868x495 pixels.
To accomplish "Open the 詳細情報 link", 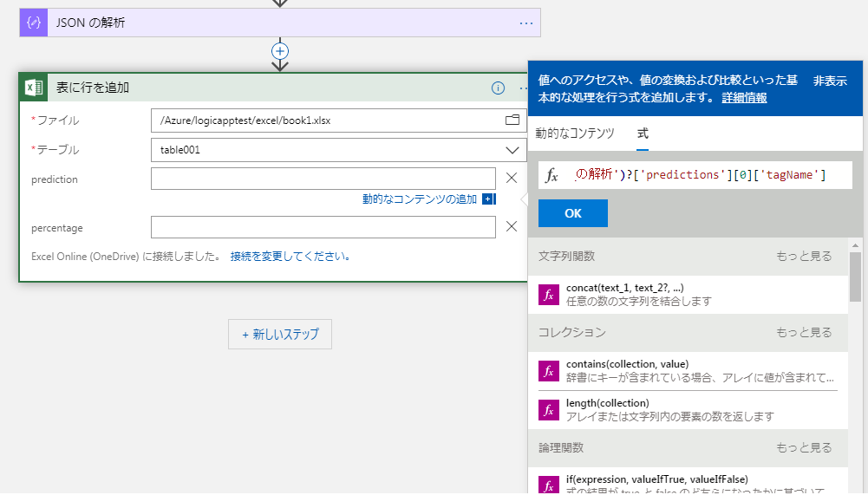I will (x=744, y=98).
